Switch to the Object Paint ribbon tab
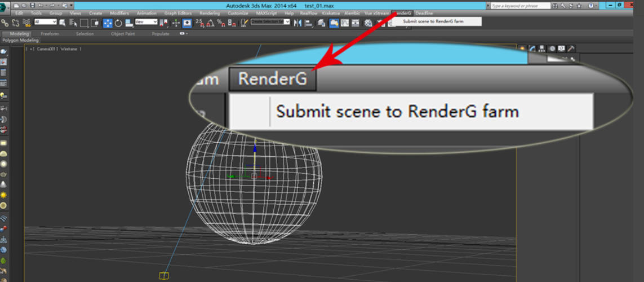This screenshot has width=644, height=282. [x=122, y=34]
